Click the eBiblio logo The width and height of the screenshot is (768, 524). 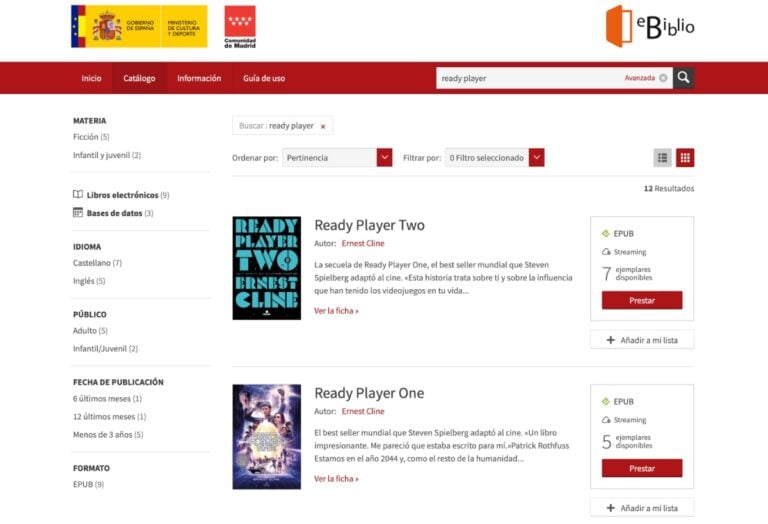[650, 26]
